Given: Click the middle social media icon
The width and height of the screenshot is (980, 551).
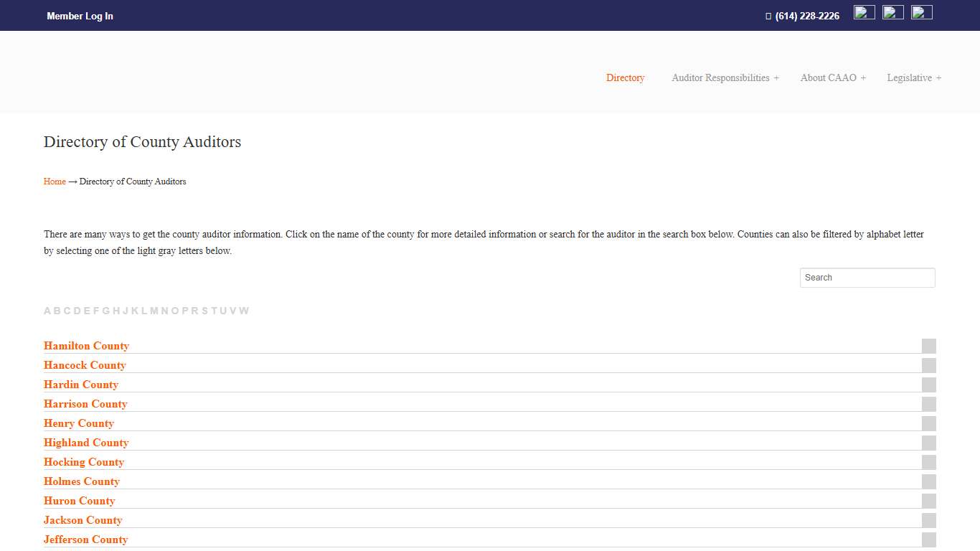Looking at the screenshot, I should coord(892,11).
